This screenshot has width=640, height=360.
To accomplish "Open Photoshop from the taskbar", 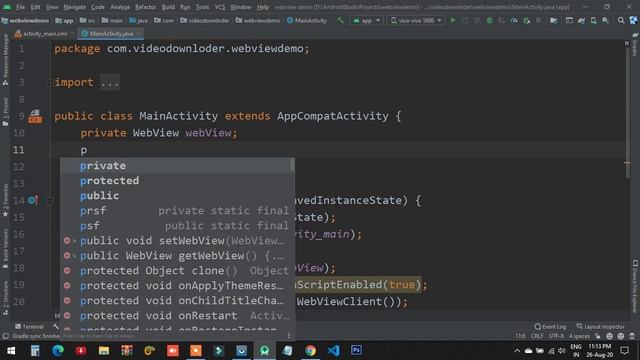I will pos(356,351).
